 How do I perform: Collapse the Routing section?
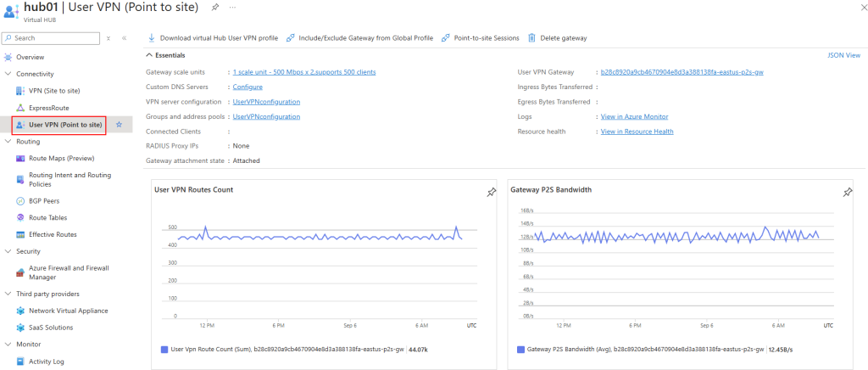[x=8, y=142]
